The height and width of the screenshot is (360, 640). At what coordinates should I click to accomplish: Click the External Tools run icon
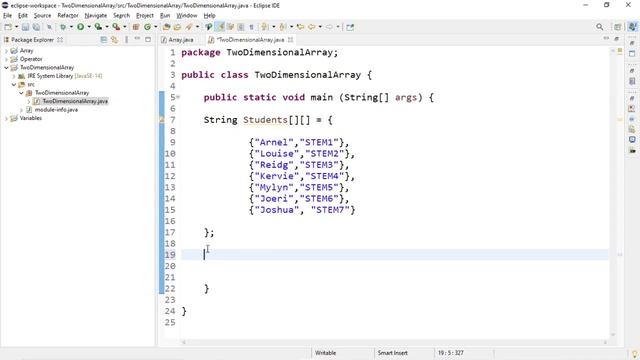[x=116, y=27]
